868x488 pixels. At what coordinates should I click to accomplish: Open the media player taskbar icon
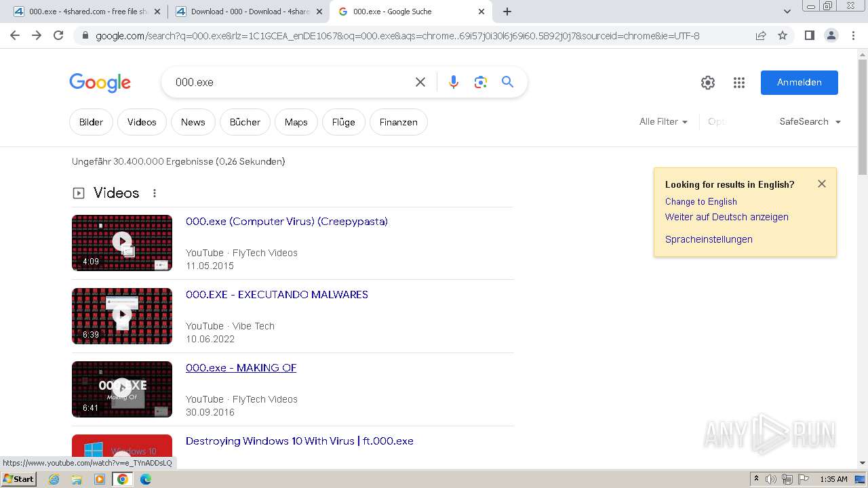coord(100,479)
